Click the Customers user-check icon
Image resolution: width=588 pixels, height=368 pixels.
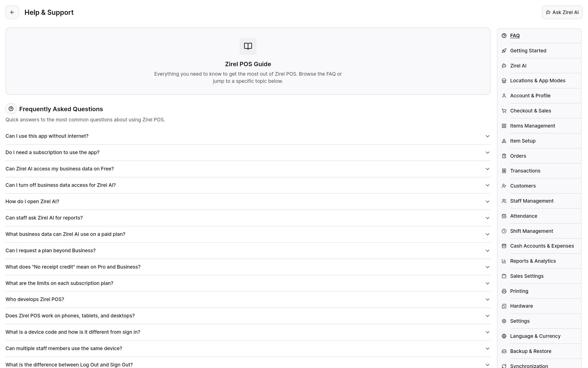(x=504, y=186)
